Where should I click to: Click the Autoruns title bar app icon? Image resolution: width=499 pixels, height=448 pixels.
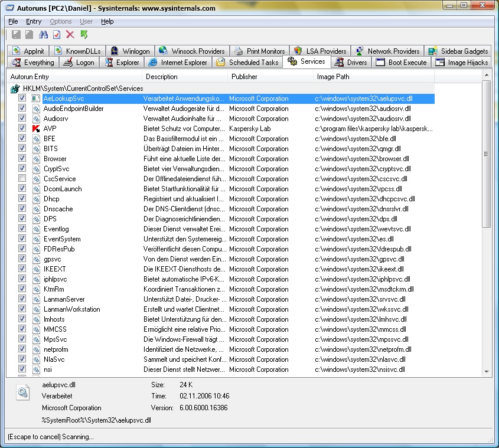click(10, 8)
